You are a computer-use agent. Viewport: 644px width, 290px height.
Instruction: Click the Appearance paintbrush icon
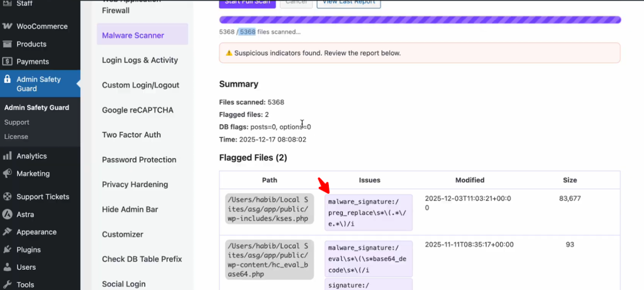click(8, 231)
